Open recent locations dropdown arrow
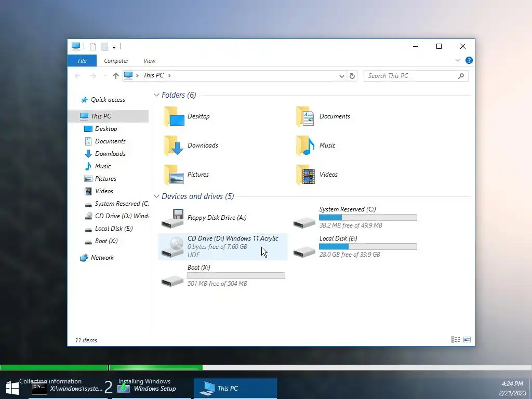The height and width of the screenshot is (399, 532). [105, 76]
